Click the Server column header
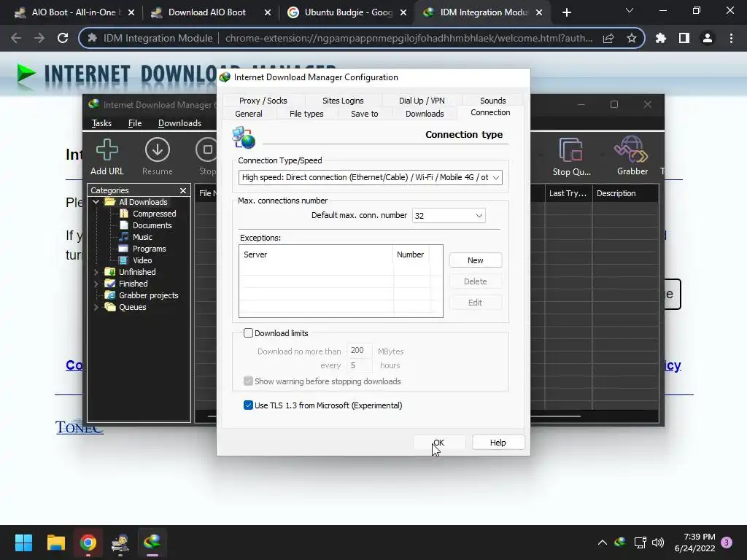 (x=317, y=254)
